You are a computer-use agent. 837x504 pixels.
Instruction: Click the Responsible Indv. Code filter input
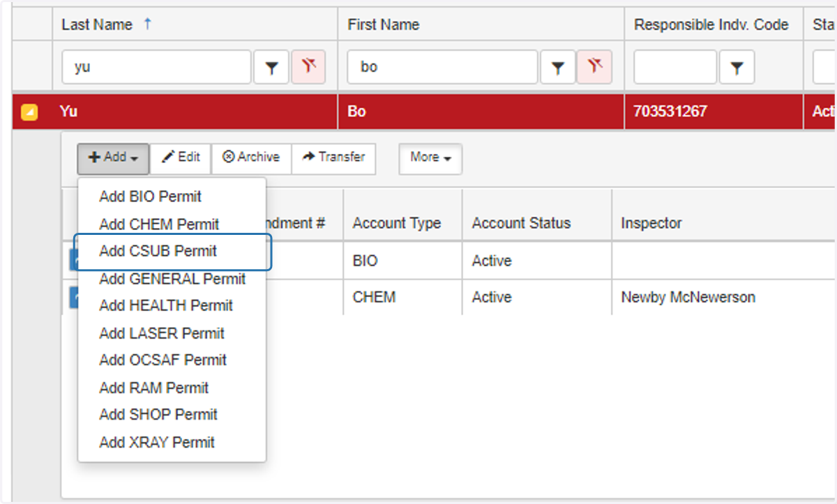coord(675,67)
